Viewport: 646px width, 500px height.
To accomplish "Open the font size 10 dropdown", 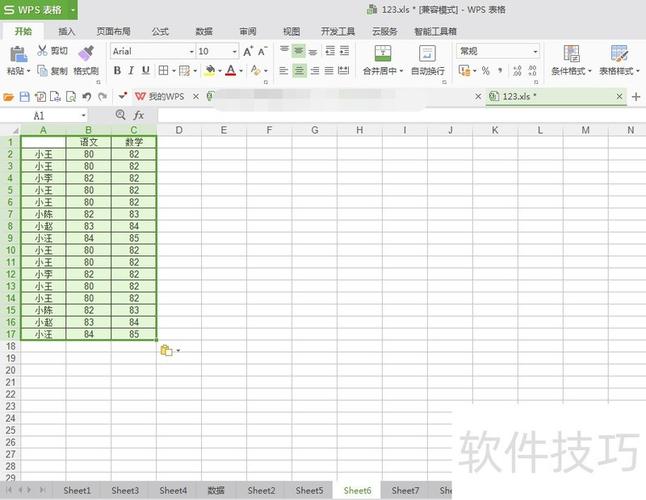I will (x=234, y=51).
